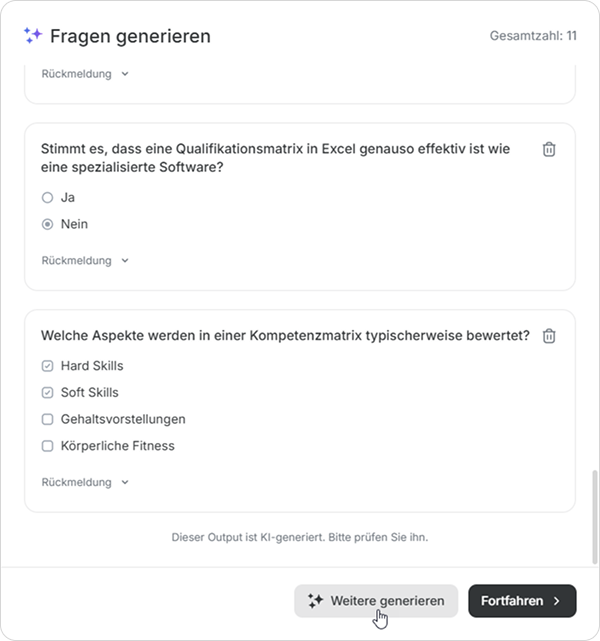Delete the Qualifikationsmatrix Excel question
The height and width of the screenshot is (641, 600).
click(x=549, y=150)
